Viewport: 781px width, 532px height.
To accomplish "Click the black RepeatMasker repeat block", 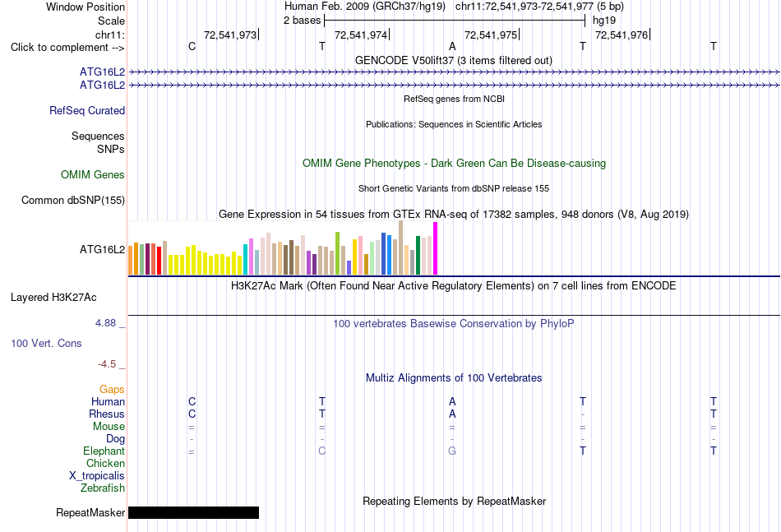I will [x=193, y=512].
